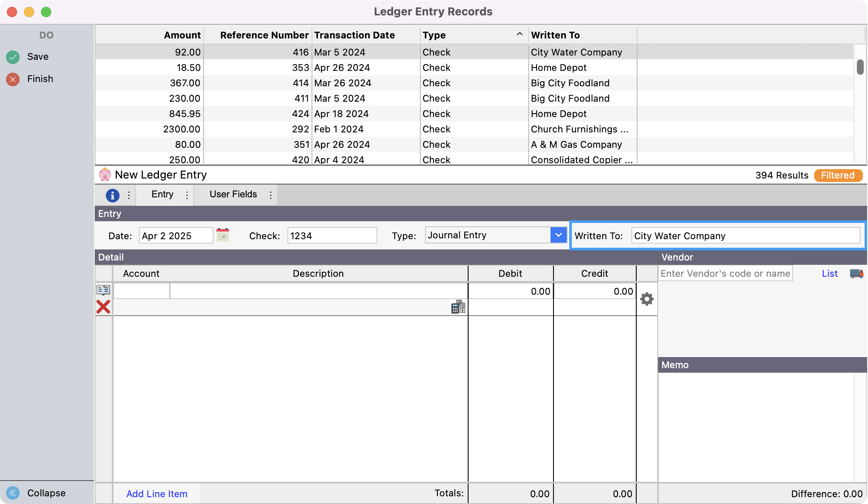The image size is (868, 504).
Task: Open the date calendar picker icon
Action: [x=223, y=235]
